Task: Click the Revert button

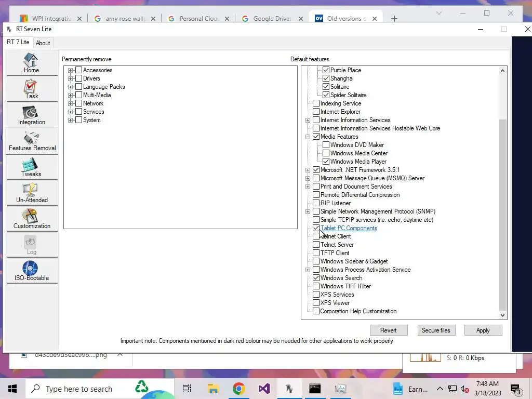Action: click(389, 330)
